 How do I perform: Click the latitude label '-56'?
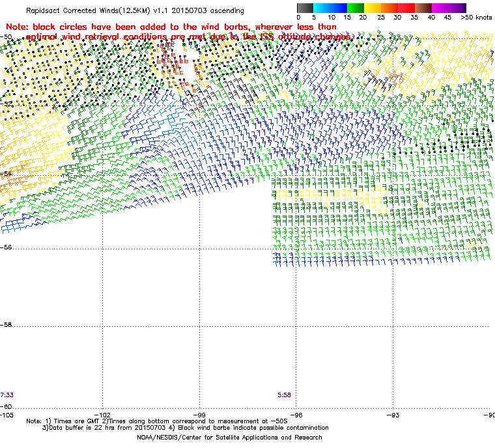click(x=6, y=247)
